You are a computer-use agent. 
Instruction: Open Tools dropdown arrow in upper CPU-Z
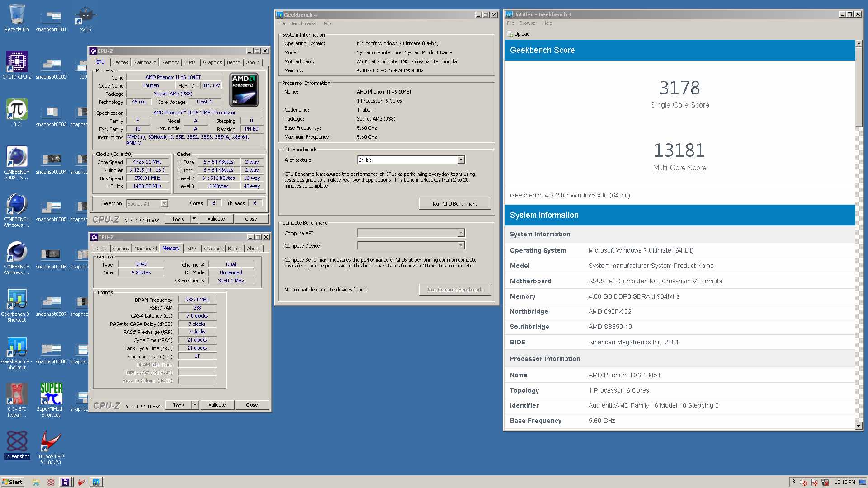coord(194,219)
